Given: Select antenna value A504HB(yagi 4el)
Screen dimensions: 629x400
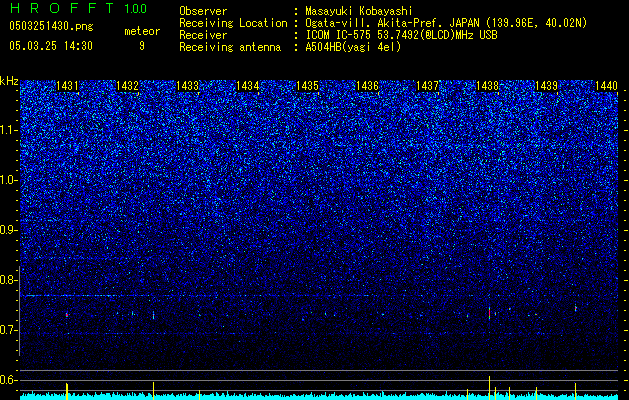Looking at the screenshot, I should [353, 47].
